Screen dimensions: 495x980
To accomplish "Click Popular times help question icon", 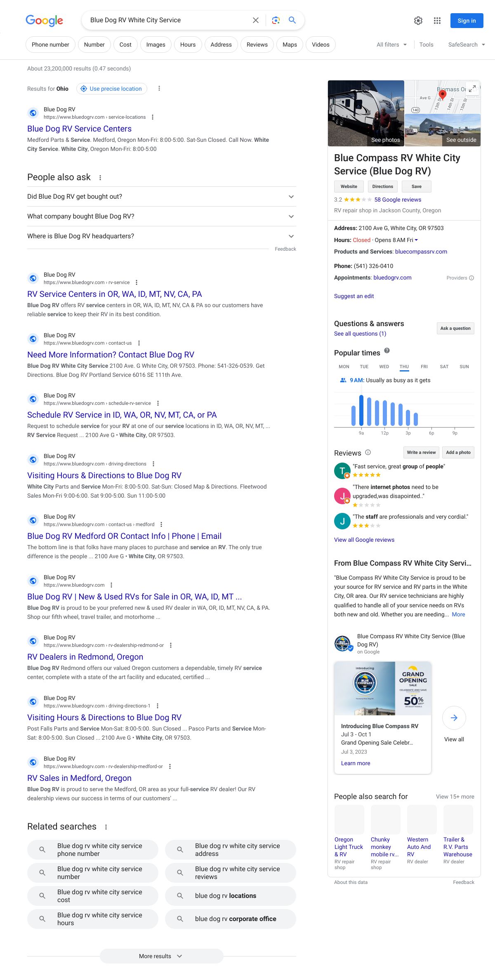I will [x=387, y=351].
